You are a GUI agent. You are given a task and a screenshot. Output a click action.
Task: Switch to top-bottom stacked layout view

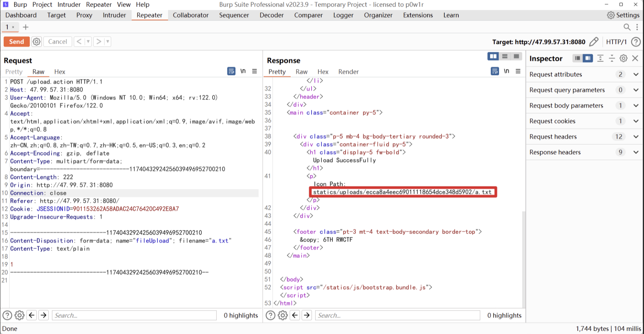(x=505, y=56)
